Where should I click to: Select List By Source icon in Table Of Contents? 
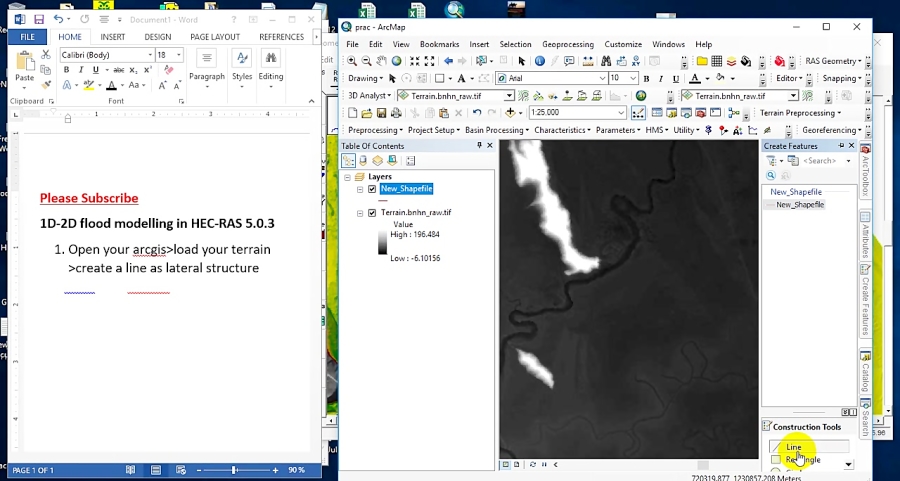363,161
